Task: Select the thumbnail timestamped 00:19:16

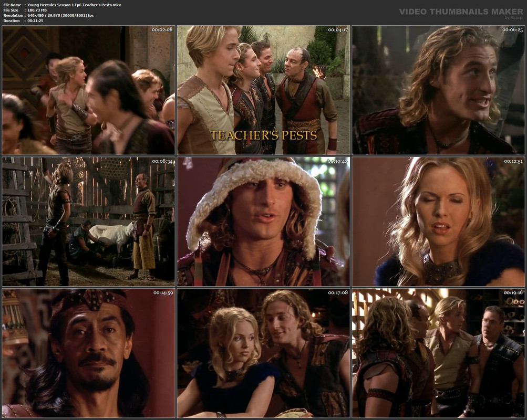Action: pos(438,353)
